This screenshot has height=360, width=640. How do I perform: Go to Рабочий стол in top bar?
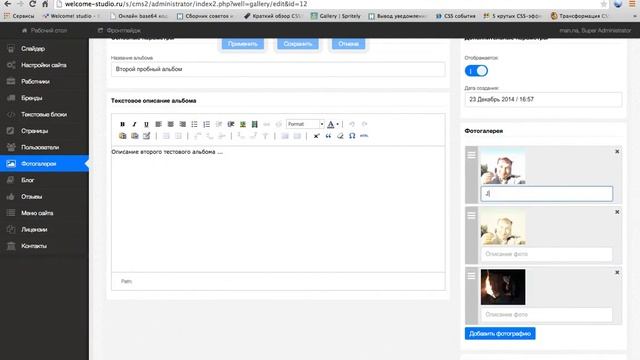44,30
